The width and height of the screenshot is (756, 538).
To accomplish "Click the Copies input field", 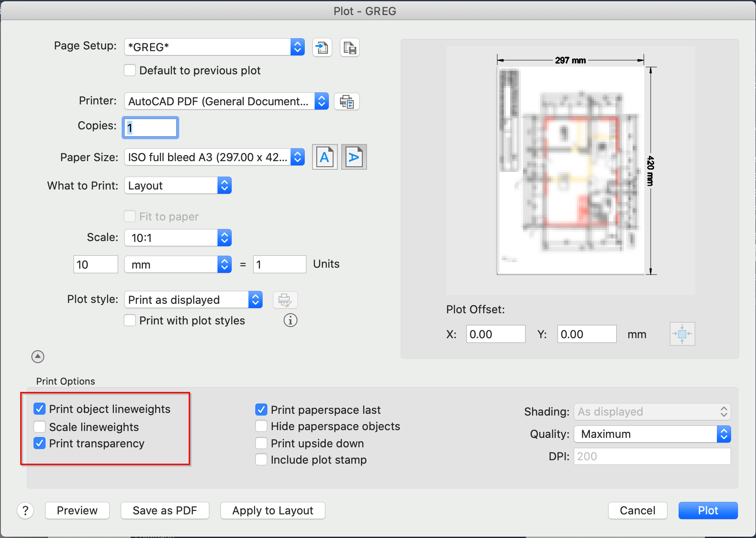I will [x=150, y=127].
